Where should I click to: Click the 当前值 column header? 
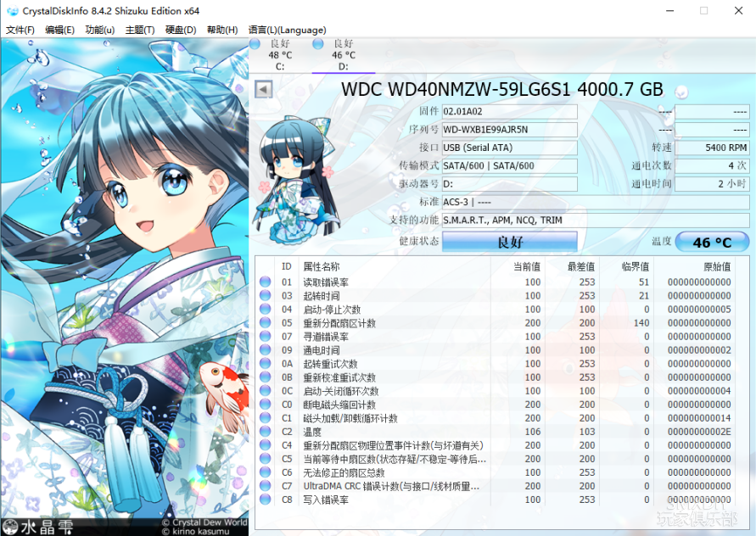[x=527, y=266]
